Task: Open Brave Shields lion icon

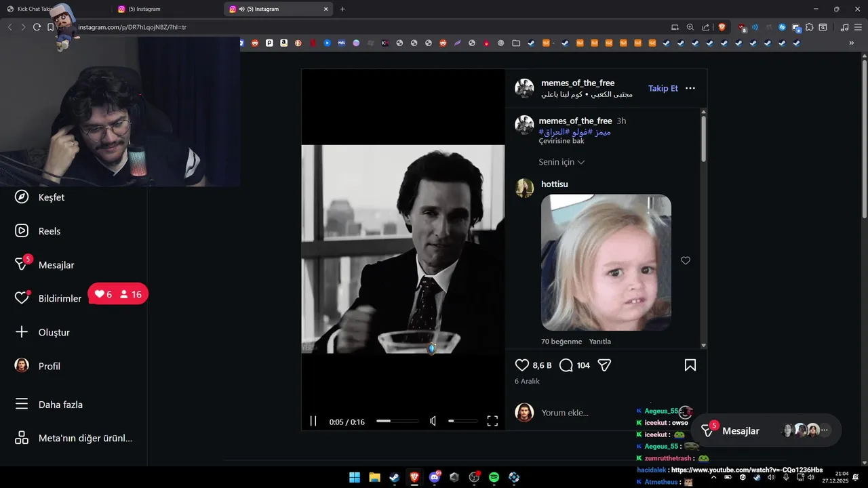Action: pyautogui.click(x=722, y=27)
